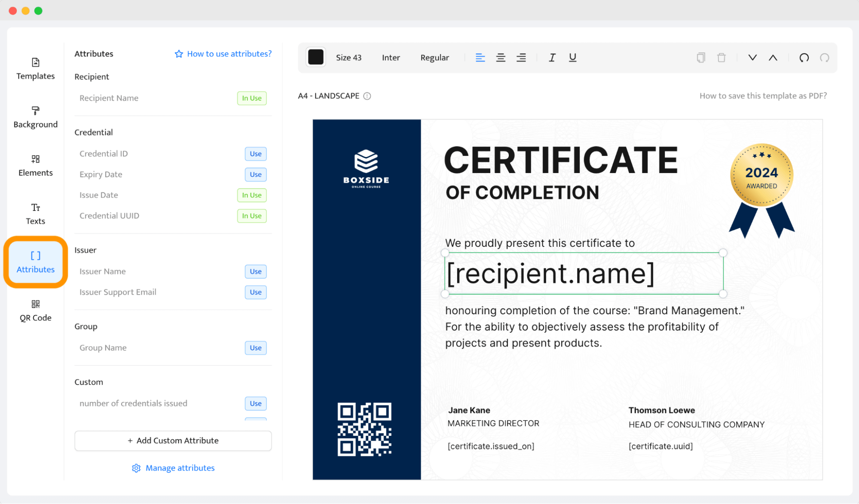Select 'We proudly present this certificate to' text
The width and height of the screenshot is (859, 504).
(x=540, y=243)
